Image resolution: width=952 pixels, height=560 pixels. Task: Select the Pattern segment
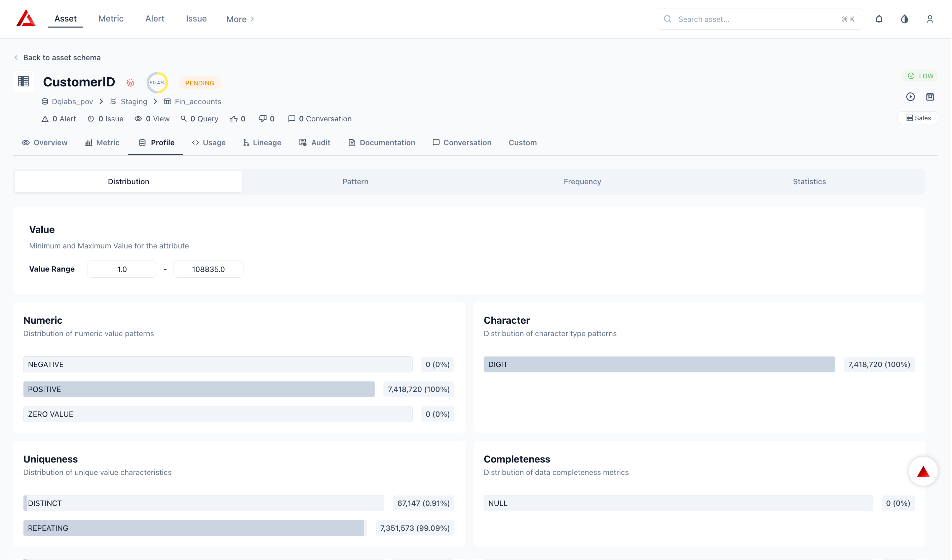(356, 182)
